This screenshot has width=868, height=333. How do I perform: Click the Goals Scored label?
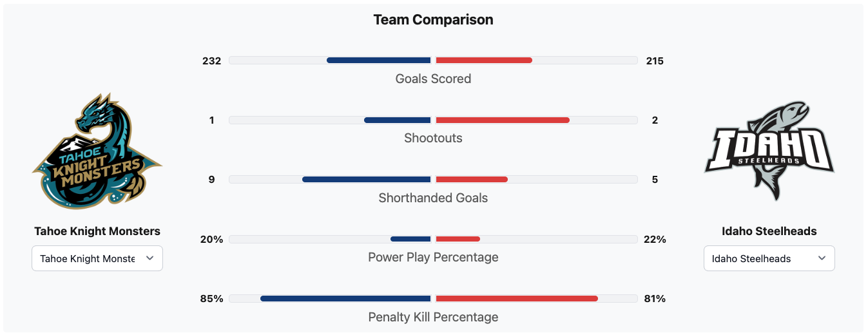(433, 79)
